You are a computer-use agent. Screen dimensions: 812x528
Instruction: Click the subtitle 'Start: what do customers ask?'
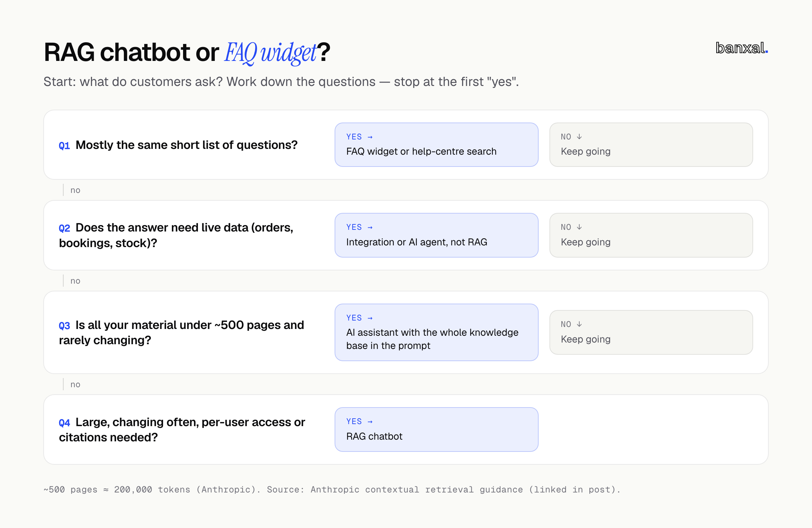(x=281, y=82)
